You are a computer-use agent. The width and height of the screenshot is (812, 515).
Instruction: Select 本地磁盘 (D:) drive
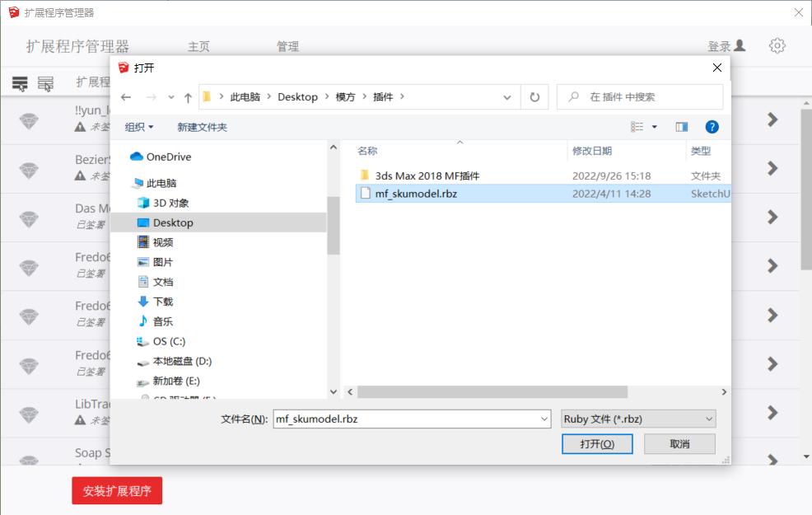(x=174, y=361)
